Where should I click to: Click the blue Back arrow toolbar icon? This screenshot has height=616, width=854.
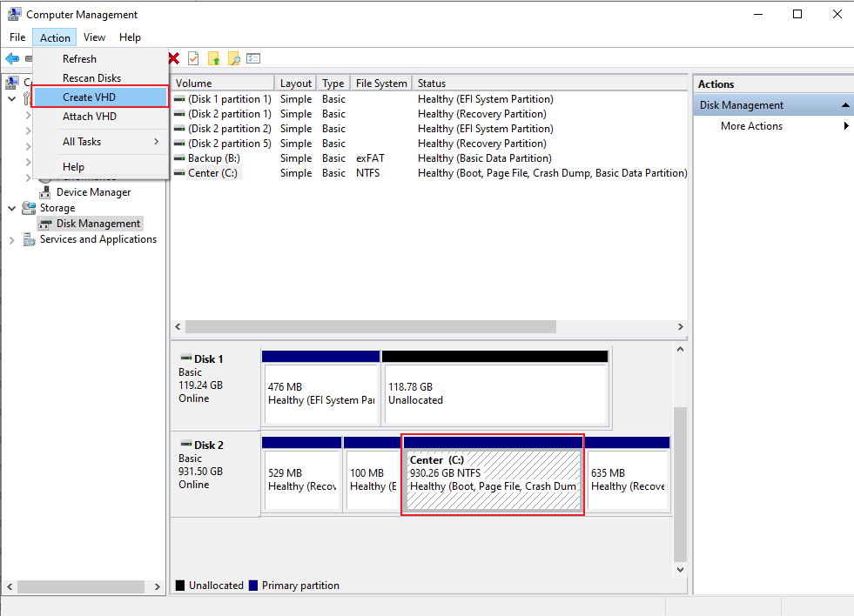point(12,58)
